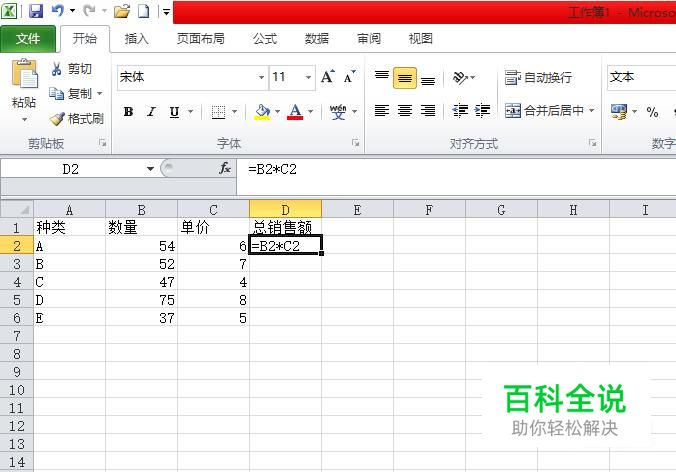
Task: Open the font size 11 dropdown
Action: point(308,77)
